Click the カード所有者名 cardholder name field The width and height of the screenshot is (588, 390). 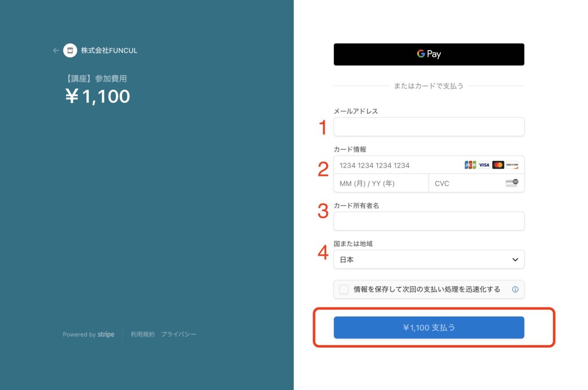429,221
